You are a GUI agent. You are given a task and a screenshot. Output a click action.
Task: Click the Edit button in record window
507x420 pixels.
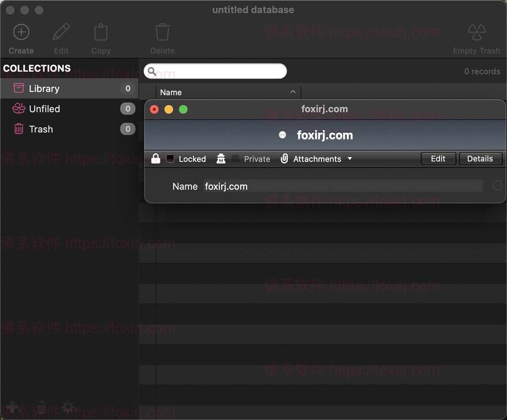(438, 158)
